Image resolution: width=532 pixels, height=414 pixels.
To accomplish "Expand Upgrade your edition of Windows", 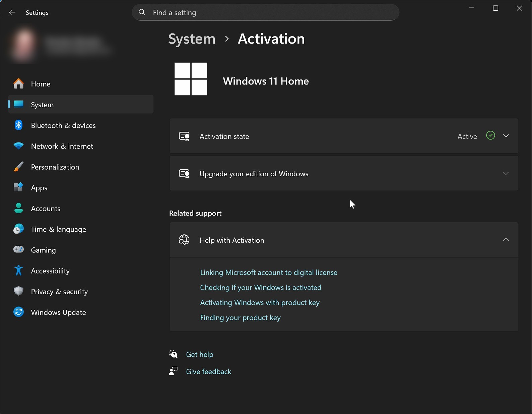I will [344, 173].
